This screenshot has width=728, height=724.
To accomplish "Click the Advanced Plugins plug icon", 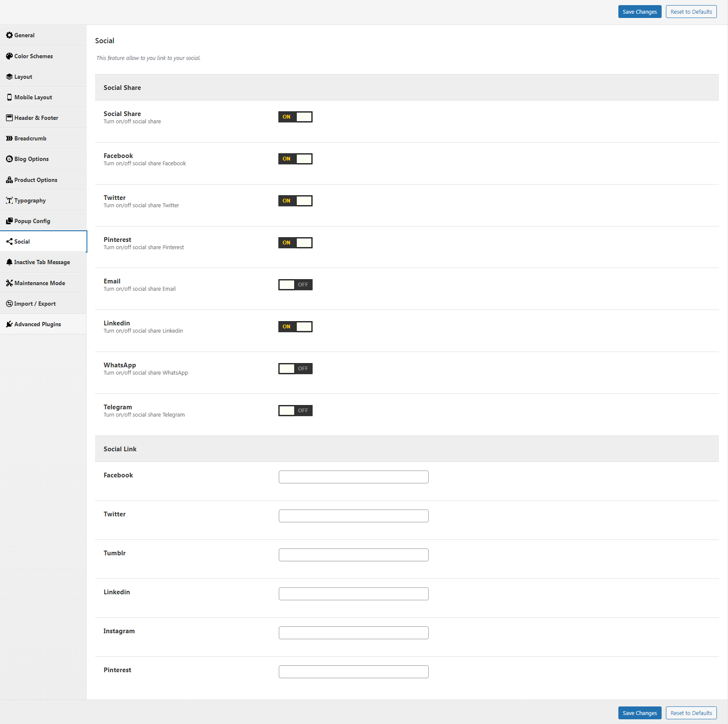I will click(9, 324).
